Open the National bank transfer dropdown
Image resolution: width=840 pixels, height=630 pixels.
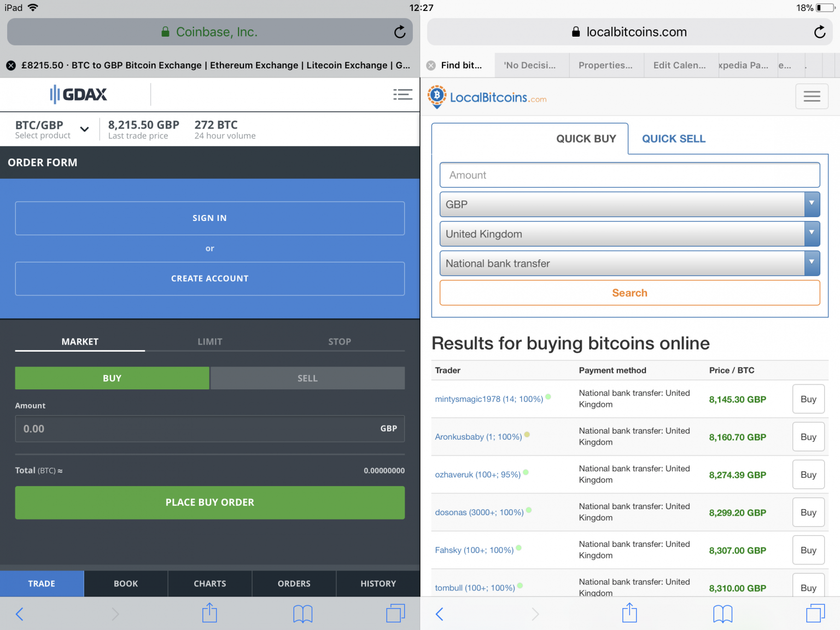click(x=629, y=264)
